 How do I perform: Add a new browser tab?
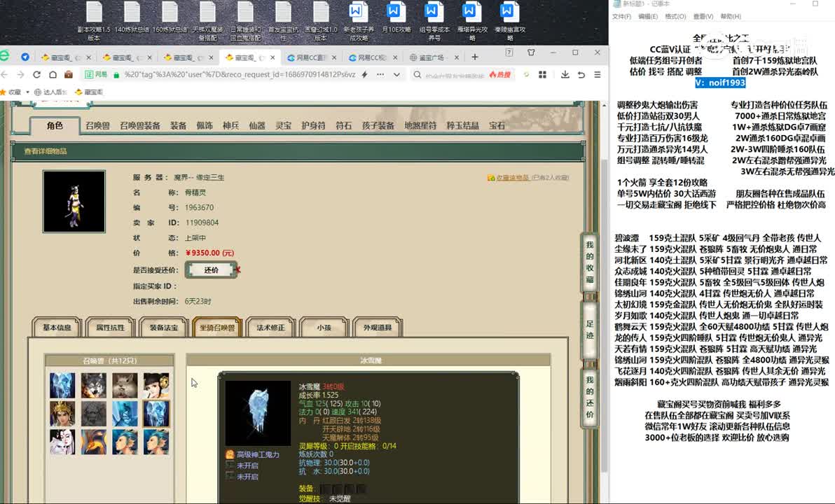pyautogui.click(x=474, y=57)
